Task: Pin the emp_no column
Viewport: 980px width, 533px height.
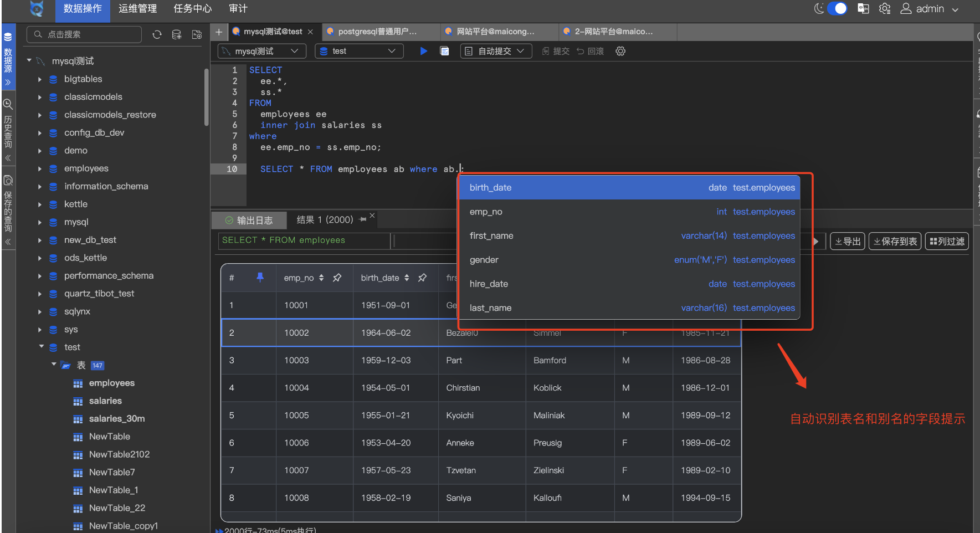Action: pyautogui.click(x=337, y=278)
